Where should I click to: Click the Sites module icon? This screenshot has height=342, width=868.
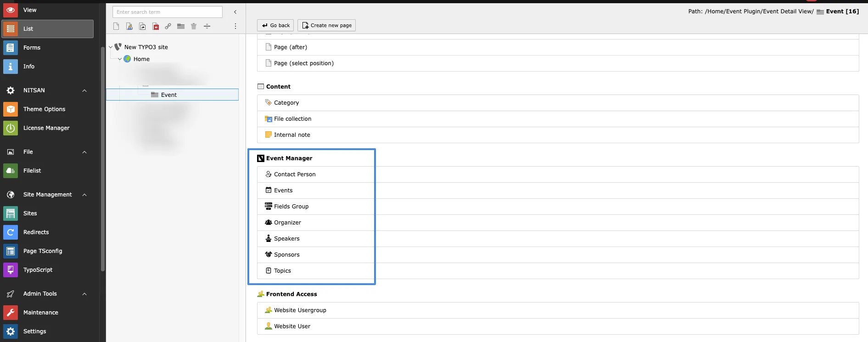tap(11, 213)
